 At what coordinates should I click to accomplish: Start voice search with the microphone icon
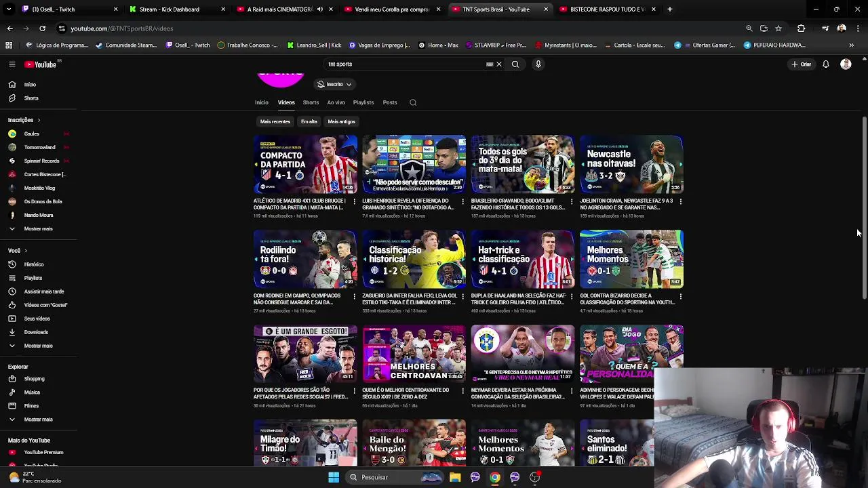(538, 64)
